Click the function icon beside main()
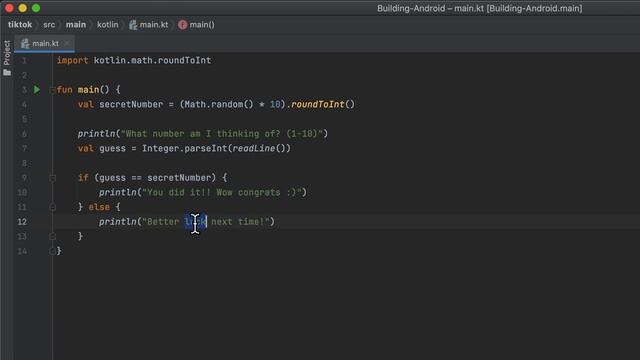The width and height of the screenshot is (640, 360). pos(182,25)
